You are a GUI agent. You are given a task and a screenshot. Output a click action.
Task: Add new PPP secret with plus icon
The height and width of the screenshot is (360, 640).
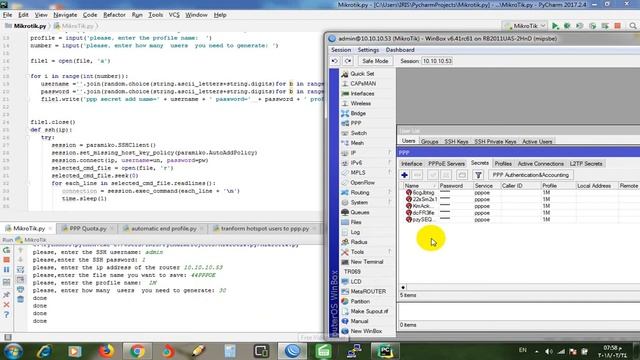(x=404, y=175)
